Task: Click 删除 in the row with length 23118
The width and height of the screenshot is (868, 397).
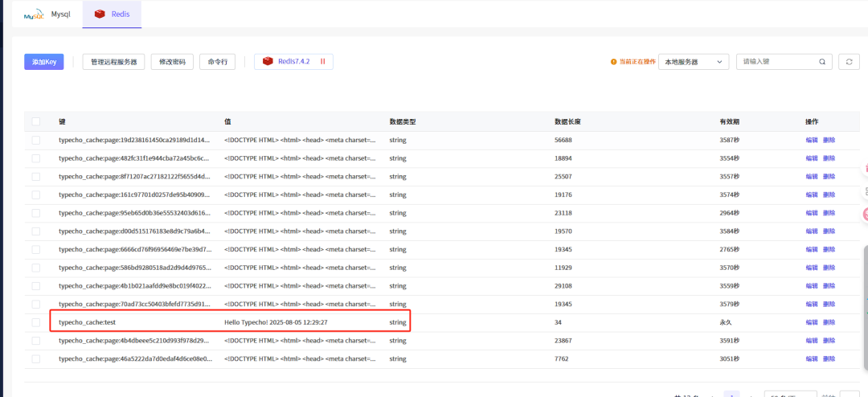Action: click(x=829, y=213)
